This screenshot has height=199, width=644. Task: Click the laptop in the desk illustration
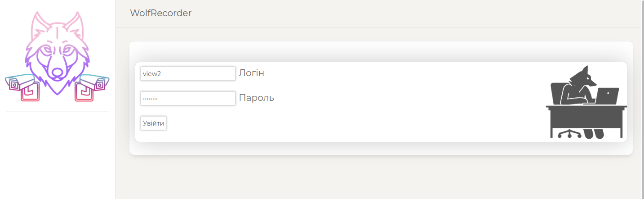[607, 96]
